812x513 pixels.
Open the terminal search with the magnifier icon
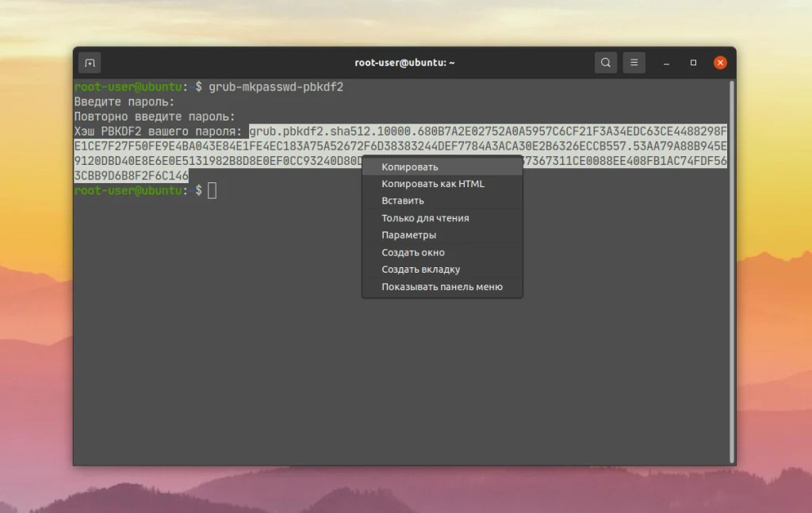pyautogui.click(x=605, y=62)
